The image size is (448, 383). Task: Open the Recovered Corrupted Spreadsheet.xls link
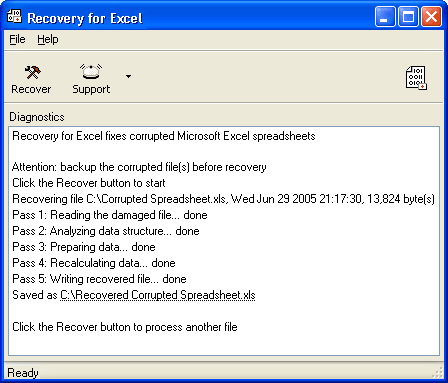(x=158, y=295)
